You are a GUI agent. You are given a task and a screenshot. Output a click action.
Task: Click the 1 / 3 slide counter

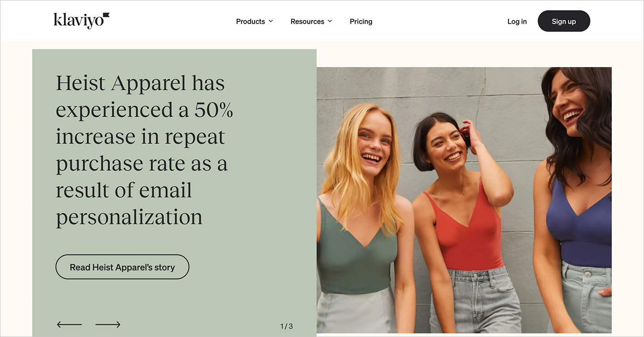[287, 326]
